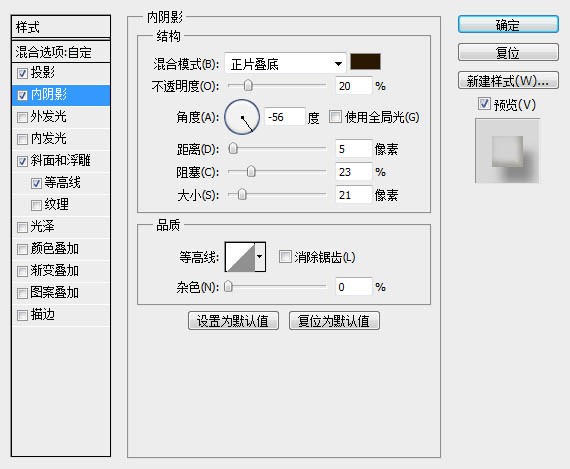Click the 距离 distance slider handle
570x469 pixels.
[x=233, y=148]
